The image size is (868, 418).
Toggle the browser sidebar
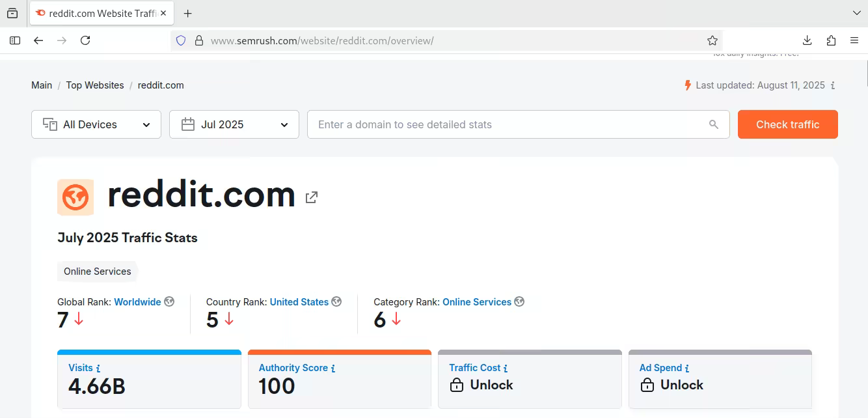[x=15, y=40]
